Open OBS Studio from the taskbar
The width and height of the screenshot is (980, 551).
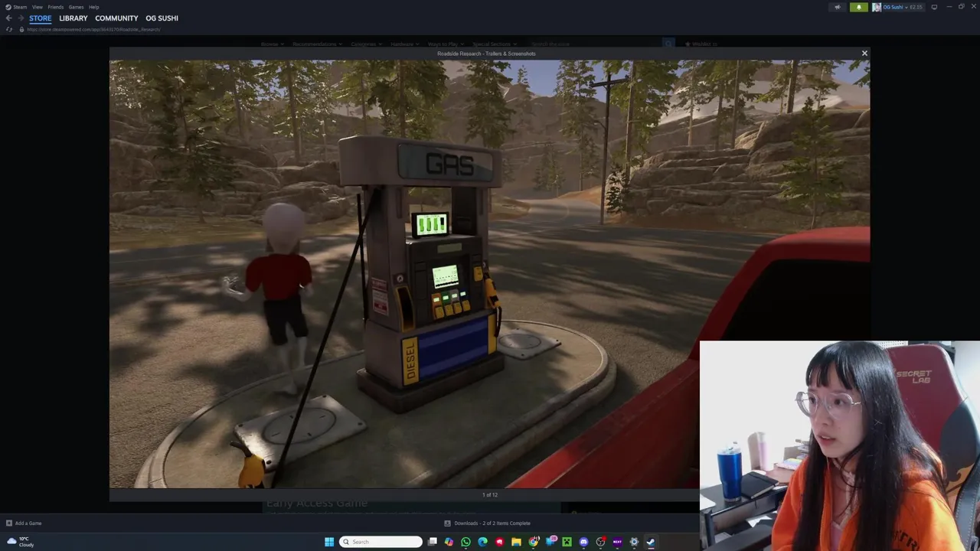[x=601, y=542]
